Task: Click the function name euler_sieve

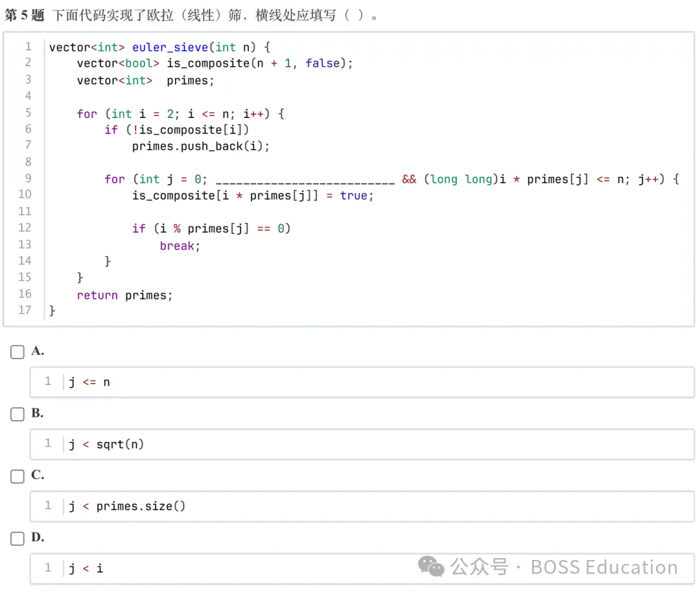Action: [170, 47]
